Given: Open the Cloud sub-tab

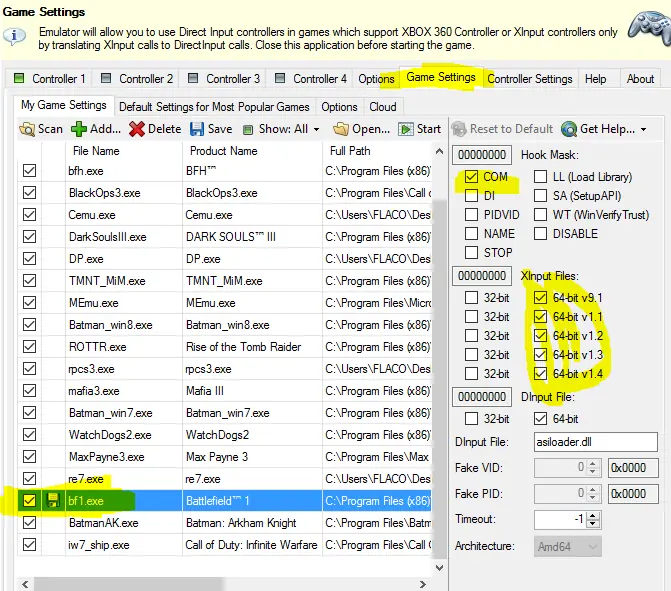Looking at the screenshot, I should click(x=383, y=107).
